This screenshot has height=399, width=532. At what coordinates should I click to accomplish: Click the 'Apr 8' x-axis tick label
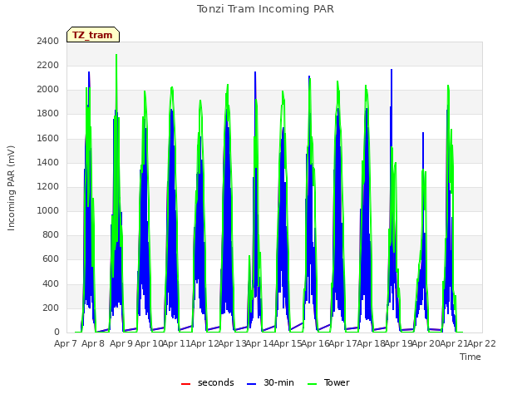pyautogui.click(x=93, y=343)
